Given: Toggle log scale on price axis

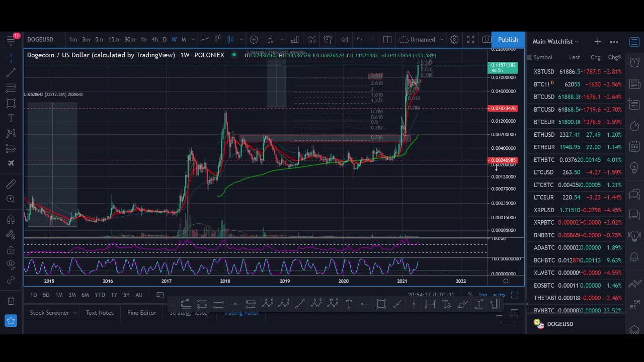Looking at the screenshot, I should pyautogui.click(x=483, y=295).
